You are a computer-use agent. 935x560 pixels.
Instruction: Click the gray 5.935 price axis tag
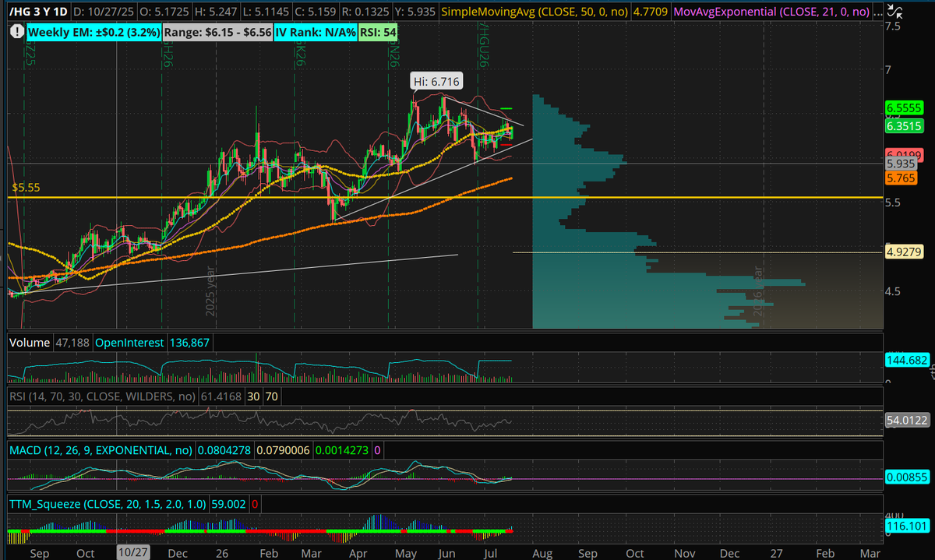point(901,164)
